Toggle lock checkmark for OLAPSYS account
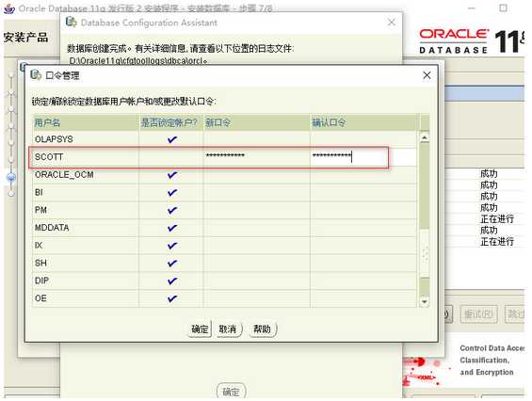532x401 pixels. (172, 139)
